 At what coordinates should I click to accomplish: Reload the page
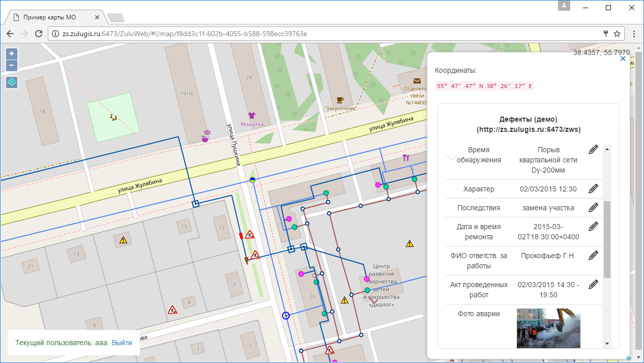click(38, 34)
